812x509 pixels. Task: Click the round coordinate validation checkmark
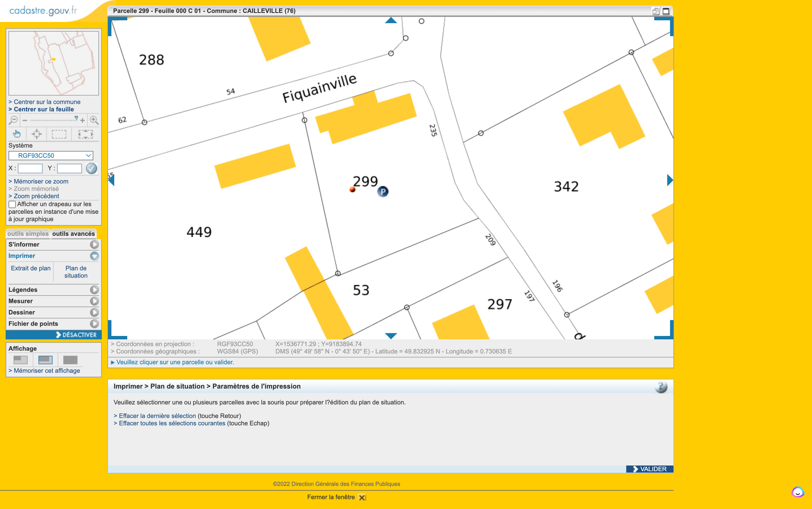click(91, 168)
